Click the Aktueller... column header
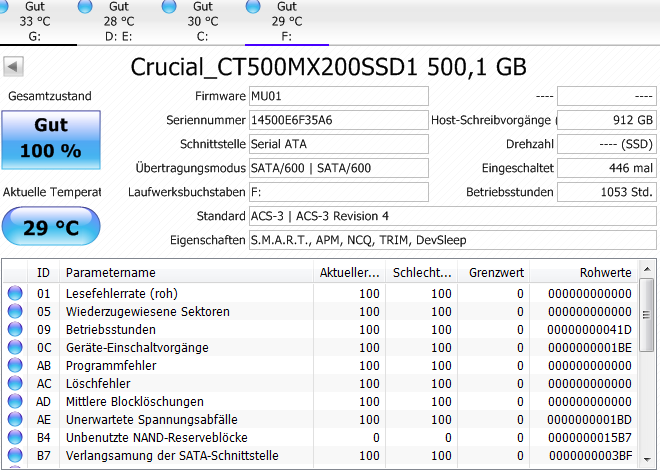This screenshot has width=660, height=470. pos(349,273)
